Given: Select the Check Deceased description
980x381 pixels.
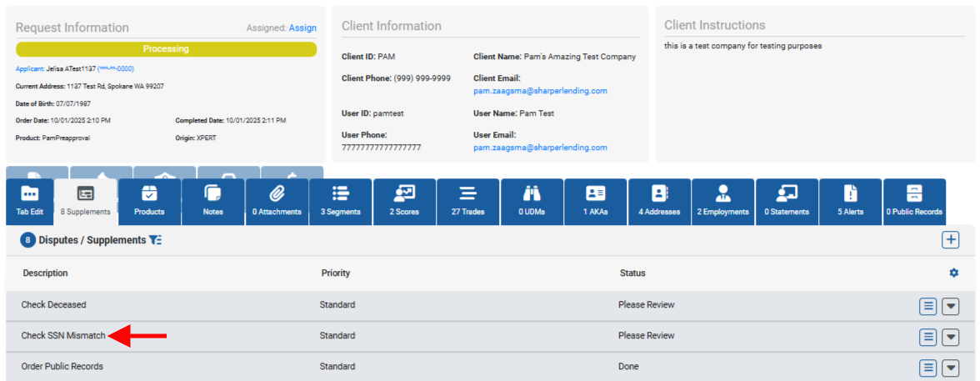Looking at the screenshot, I should [x=53, y=304].
